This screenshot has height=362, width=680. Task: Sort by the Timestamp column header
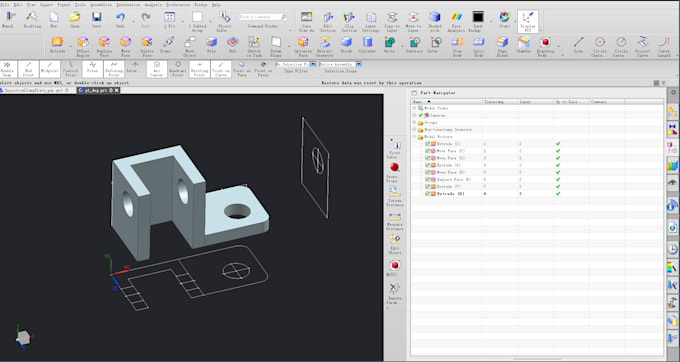[x=500, y=102]
